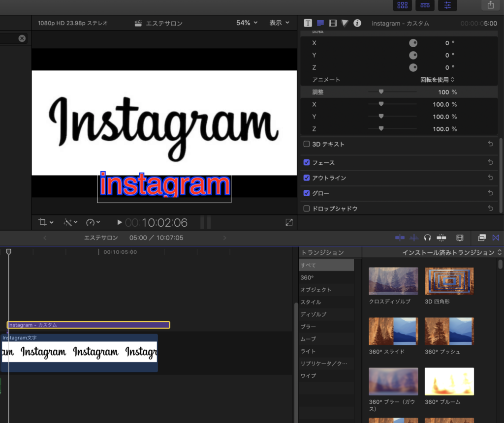The width and height of the screenshot is (504, 423).
Task: Select the スタイル transitions category
Action: click(326, 302)
